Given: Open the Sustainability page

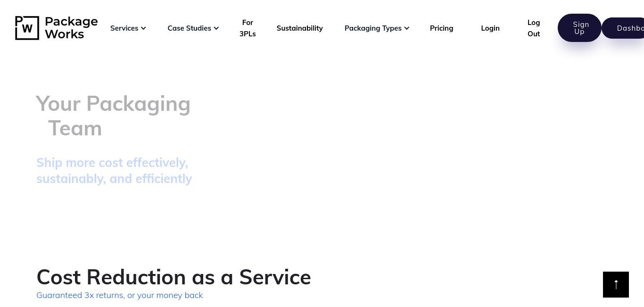Looking at the screenshot, I should click(300, 28).
